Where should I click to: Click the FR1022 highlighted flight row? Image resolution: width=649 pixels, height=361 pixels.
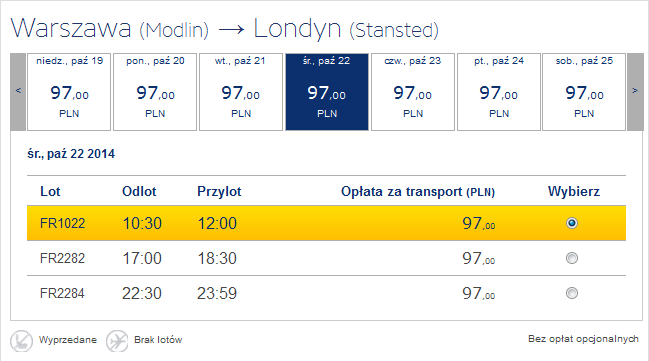click(x=327, y=223)
